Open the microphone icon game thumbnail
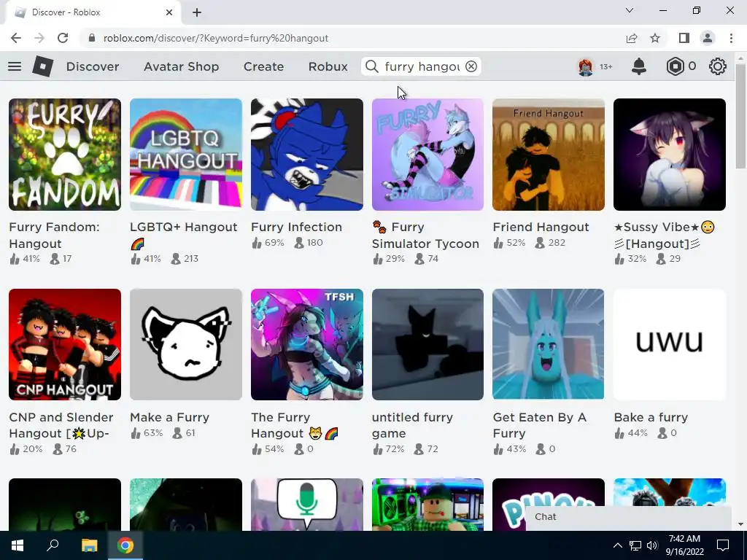The width and height of the screenshot is (747, 560). tap(307, 505)
